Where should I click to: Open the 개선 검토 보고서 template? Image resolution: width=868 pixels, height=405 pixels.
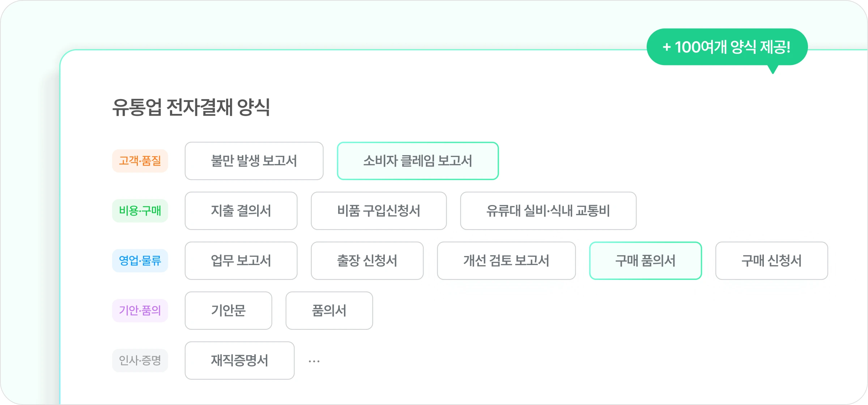coord(506,261)
